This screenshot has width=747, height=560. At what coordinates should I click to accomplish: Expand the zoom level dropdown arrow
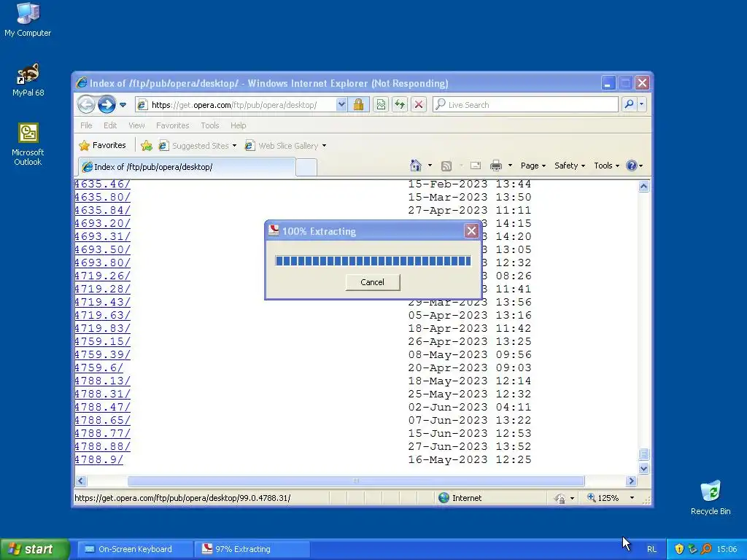click(x=632, y=498)
